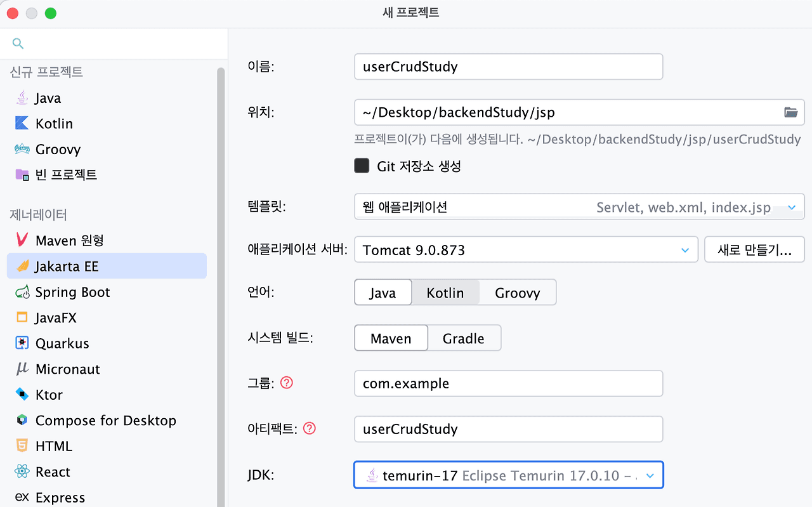
Task: Click the left list scrollbar
Action: (221, 286)
